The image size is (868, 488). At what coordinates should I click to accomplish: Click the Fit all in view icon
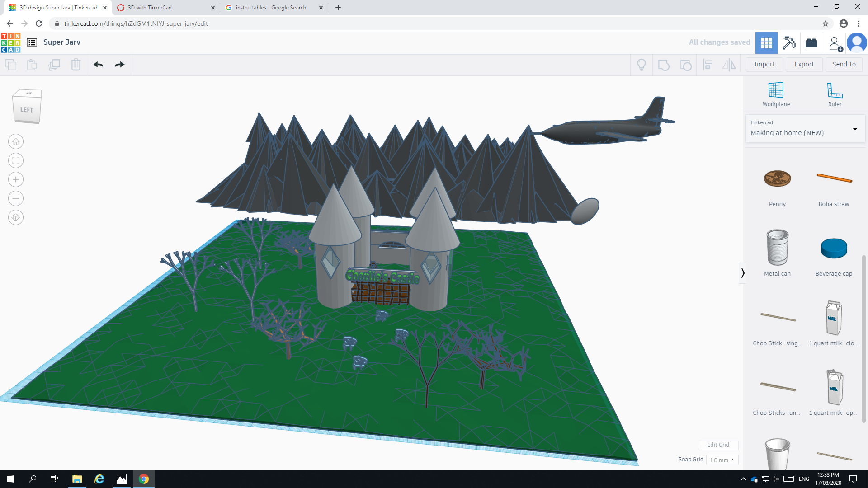click(16, 160)
